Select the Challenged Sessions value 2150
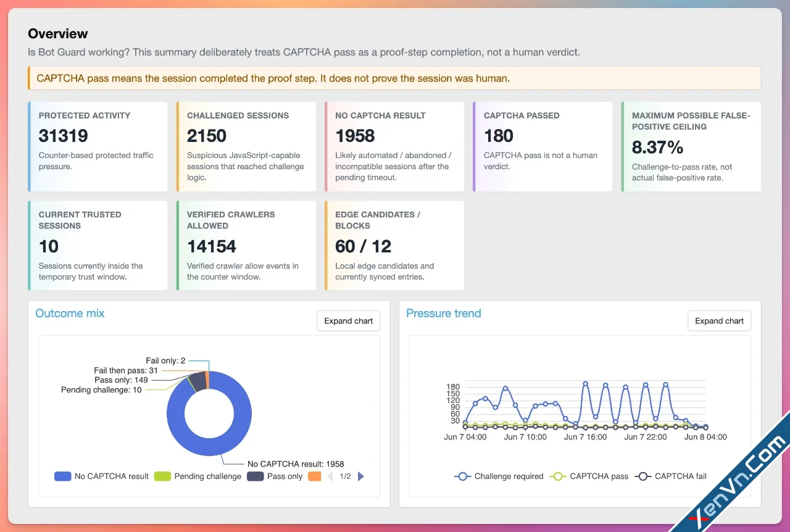Screen dimensions: 790x532 207,136
